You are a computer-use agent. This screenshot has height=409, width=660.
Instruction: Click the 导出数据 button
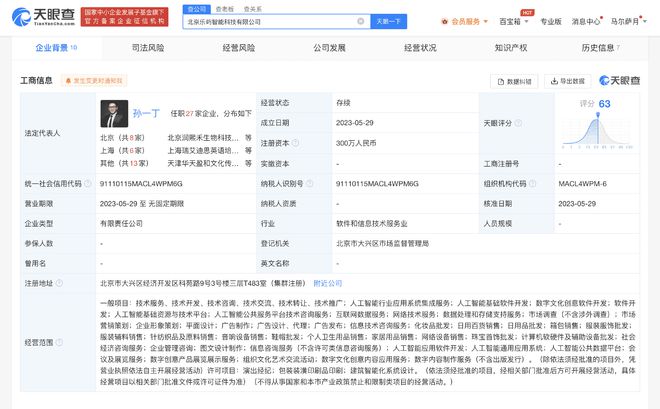coord(567,81)
